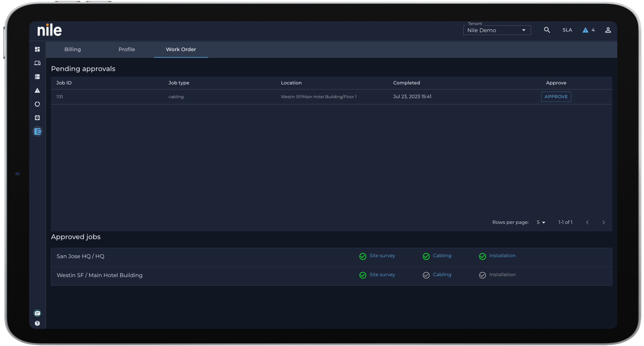
Task: Click the Completed column header
Action: tap(406, 83)
